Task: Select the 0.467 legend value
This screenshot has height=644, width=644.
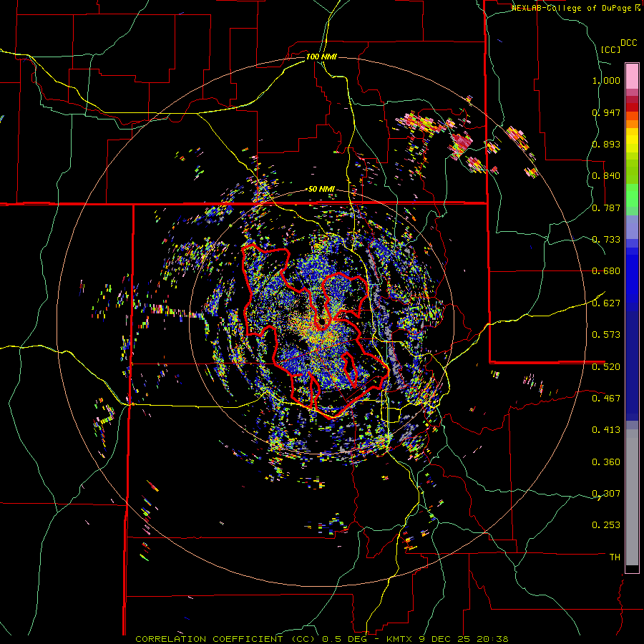Action: (606, 398)
